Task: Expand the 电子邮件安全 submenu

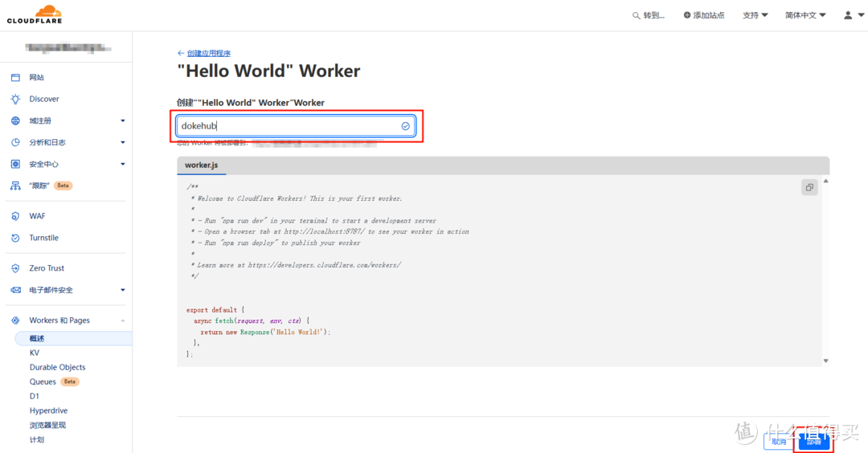Action: click(x=123, y=290)
